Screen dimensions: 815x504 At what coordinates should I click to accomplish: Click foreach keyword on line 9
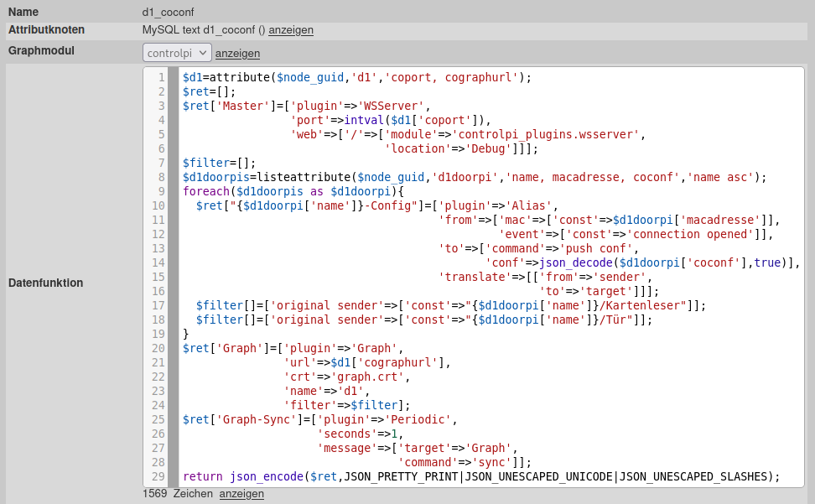[205, 192]
